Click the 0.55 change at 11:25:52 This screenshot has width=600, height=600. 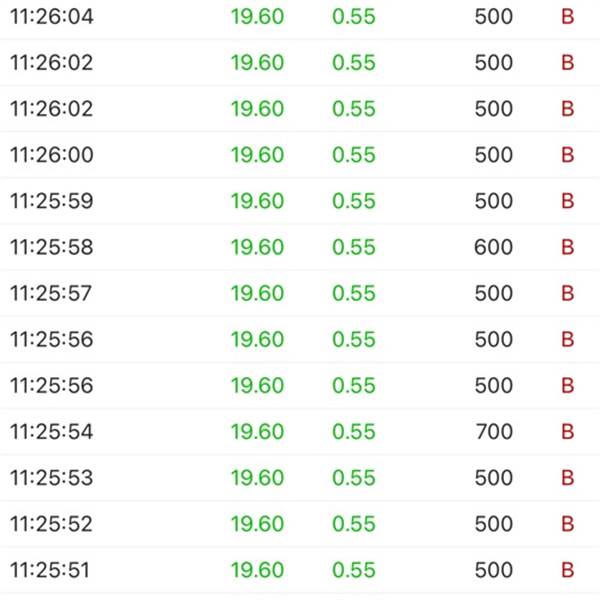354,524
